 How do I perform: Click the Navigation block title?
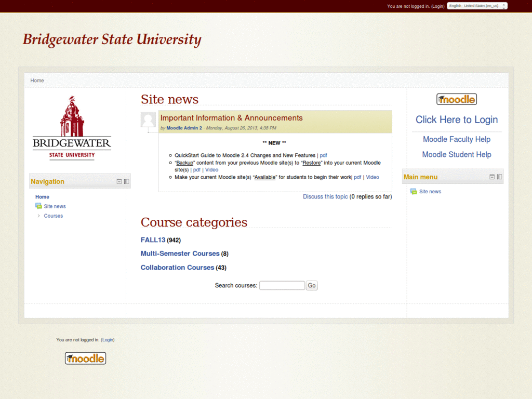(x=47, y=181)
